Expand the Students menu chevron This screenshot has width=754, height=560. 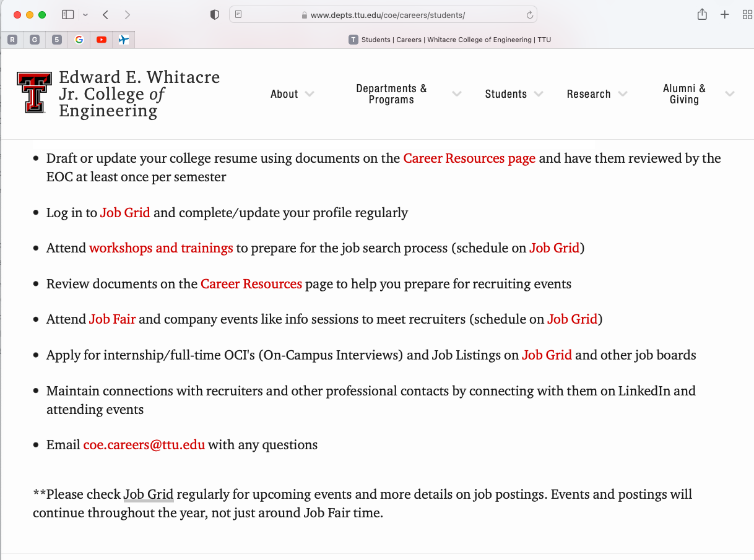[539, 94]
